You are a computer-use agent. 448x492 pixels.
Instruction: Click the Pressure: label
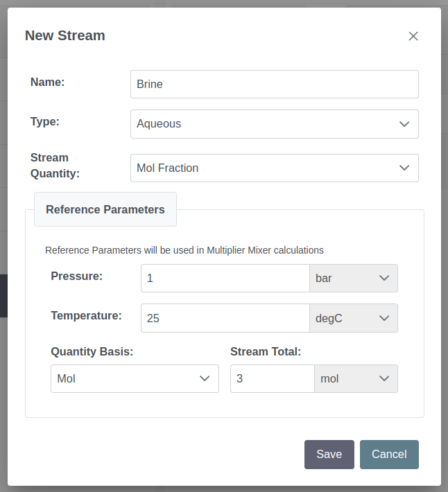click(76, 276)
